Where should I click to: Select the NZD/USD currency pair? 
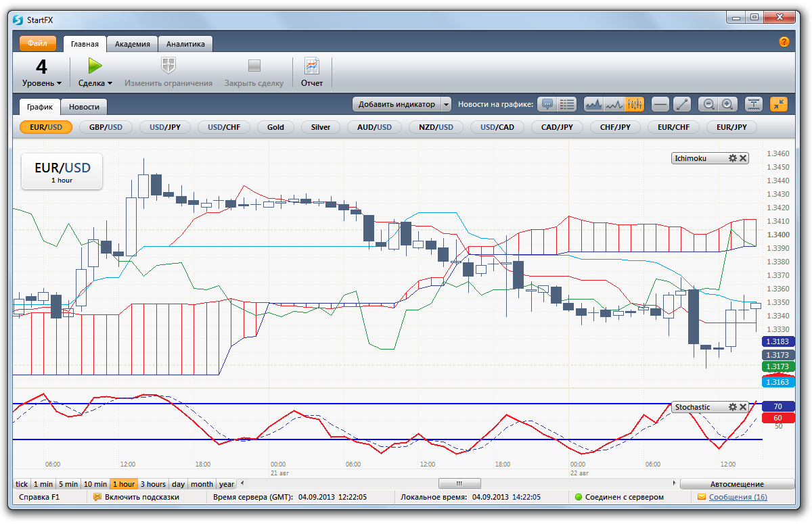tap(436, 127)
